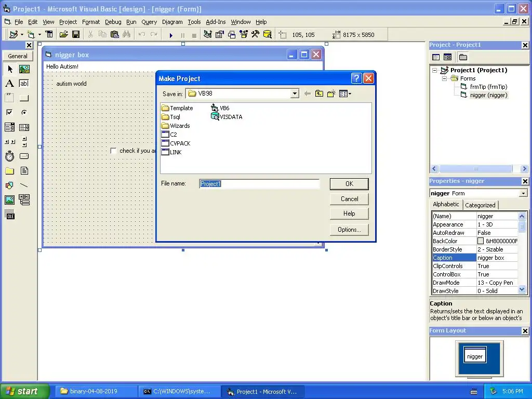Toggle Folders in Project panel

click(x=463, y=57)
